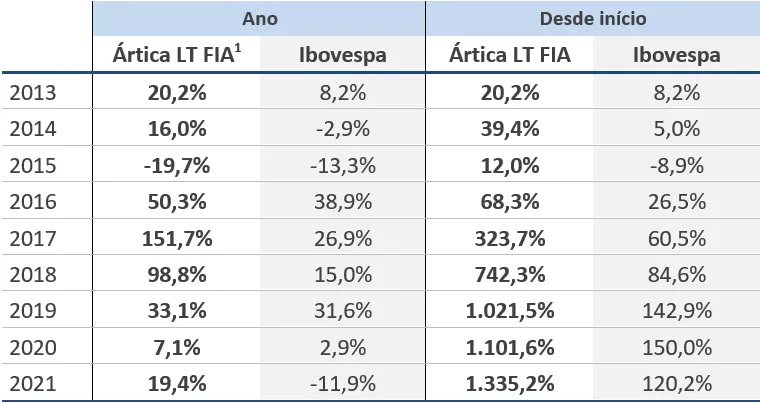Click the 2021 row label
Viewport: 760px width, 403px height.
coord(33,383)
